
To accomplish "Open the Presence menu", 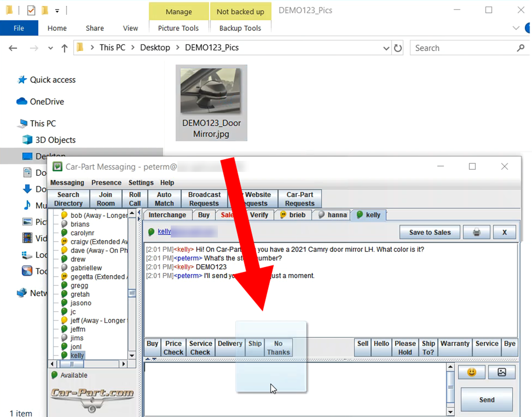I will click(x=106, y=182).
